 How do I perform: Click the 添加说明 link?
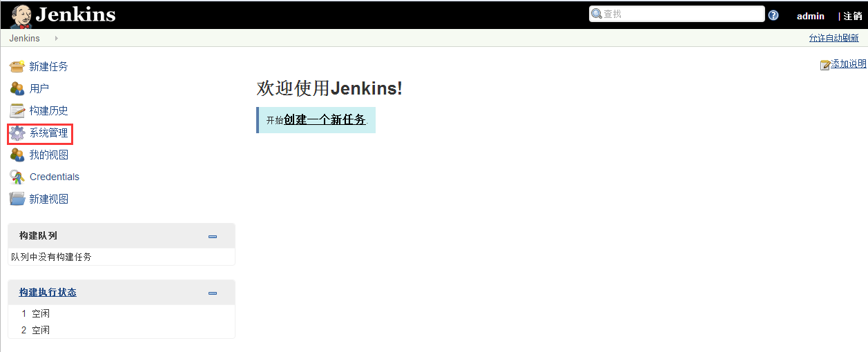849,64
